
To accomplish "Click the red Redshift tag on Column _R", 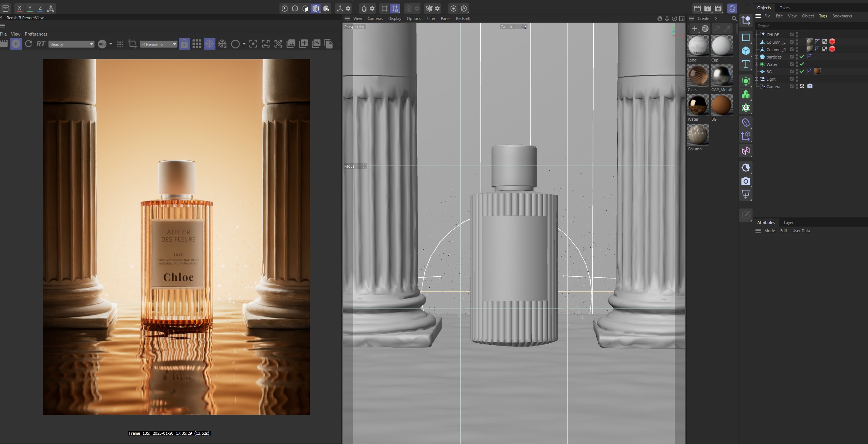I will (832, 49).
